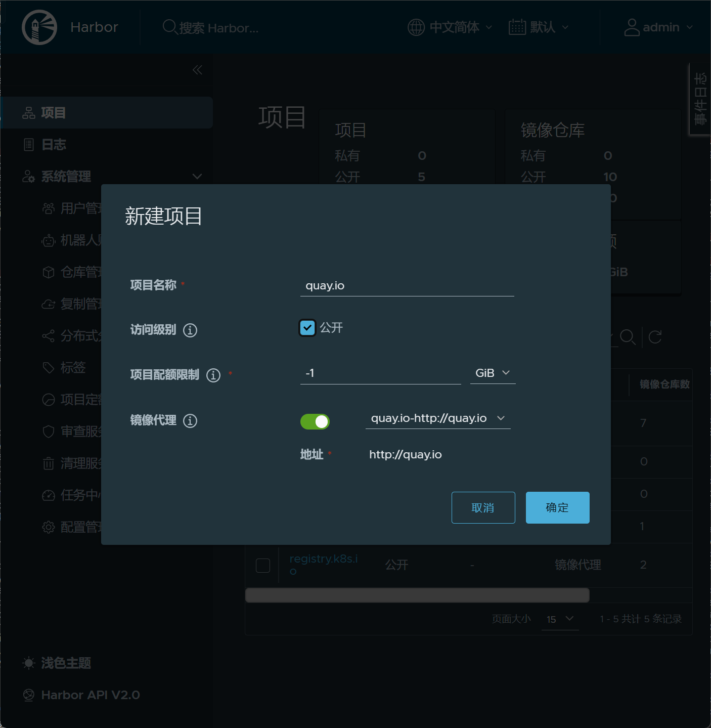
Task: Click the info icon beside 项目配额限制
Action: point(213,375)
